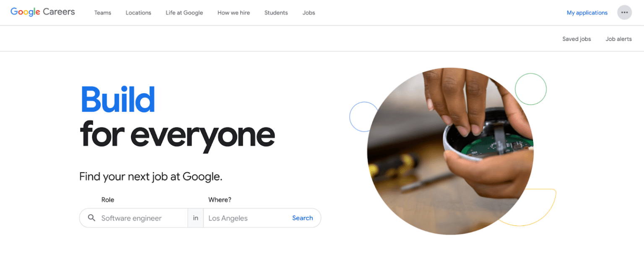Click the 'in' separator between fields
The height and width of the screenshot is (267, 644).
[x=195, y=218]
